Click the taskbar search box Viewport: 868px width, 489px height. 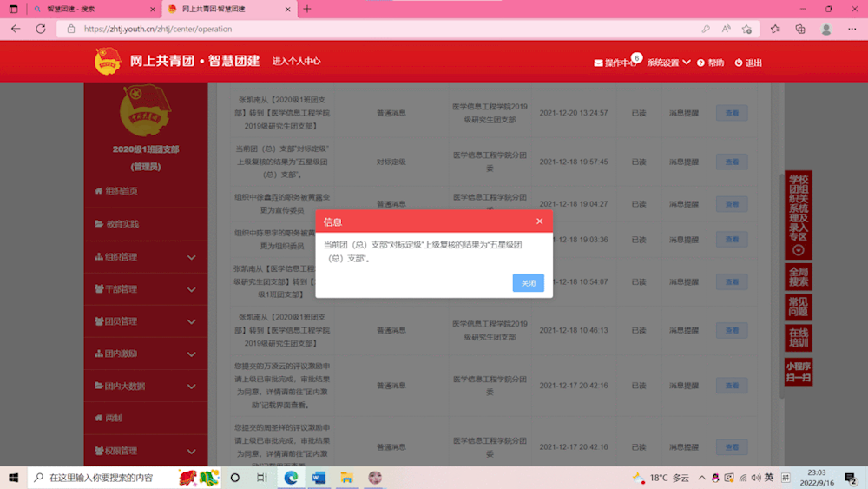click(124, 478)
